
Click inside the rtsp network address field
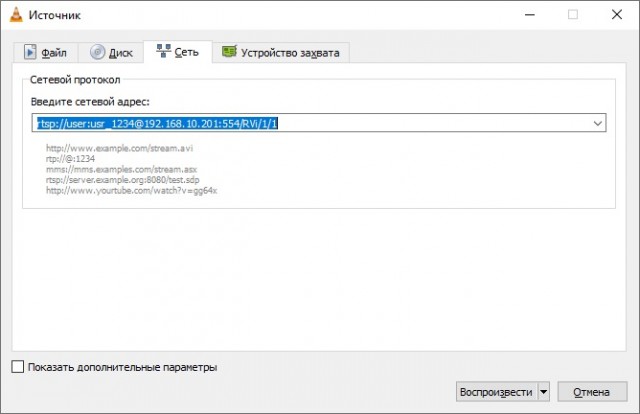300,123
